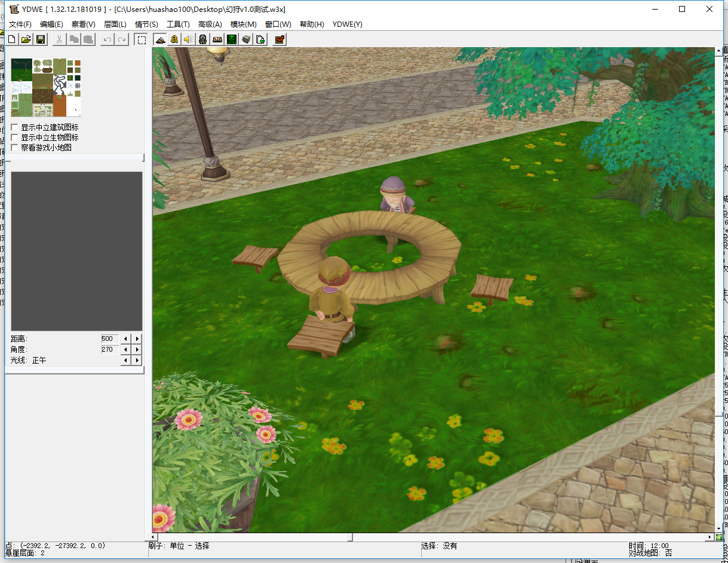Click status text '选择: 没有'

tap(439, 546)
